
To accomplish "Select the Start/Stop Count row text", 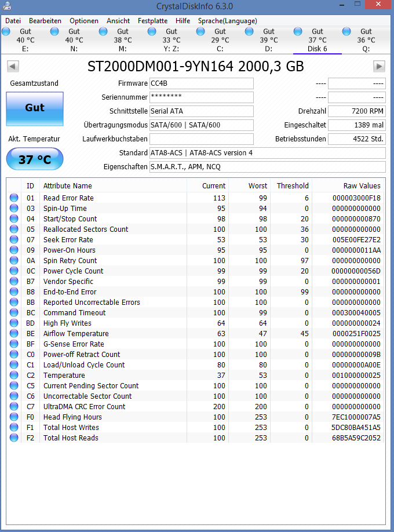I will point(70,219).
